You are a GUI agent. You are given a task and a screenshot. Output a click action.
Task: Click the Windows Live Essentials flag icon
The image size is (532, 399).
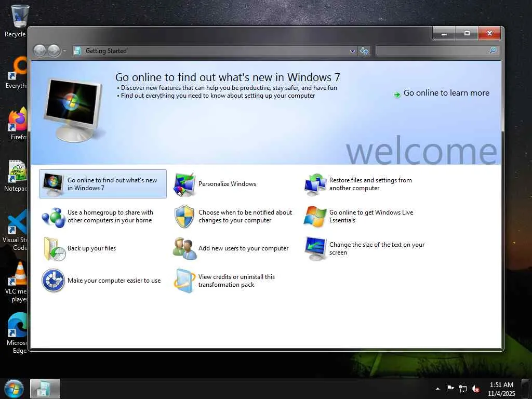pyautogui.click(x=315, y=217)
